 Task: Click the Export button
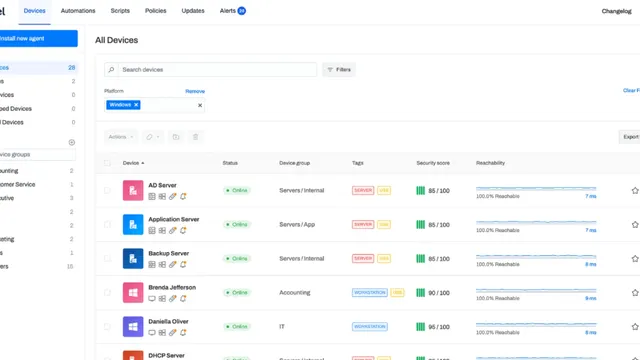coord(630,137)
